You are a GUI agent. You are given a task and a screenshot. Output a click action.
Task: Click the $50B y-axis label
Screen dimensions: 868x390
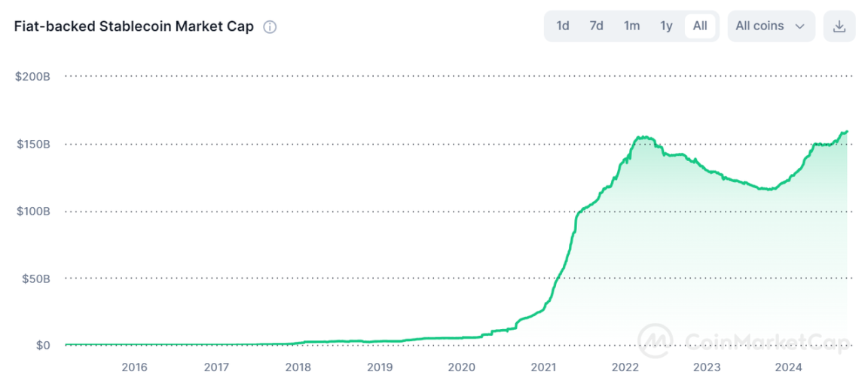[x=35, y=279]
